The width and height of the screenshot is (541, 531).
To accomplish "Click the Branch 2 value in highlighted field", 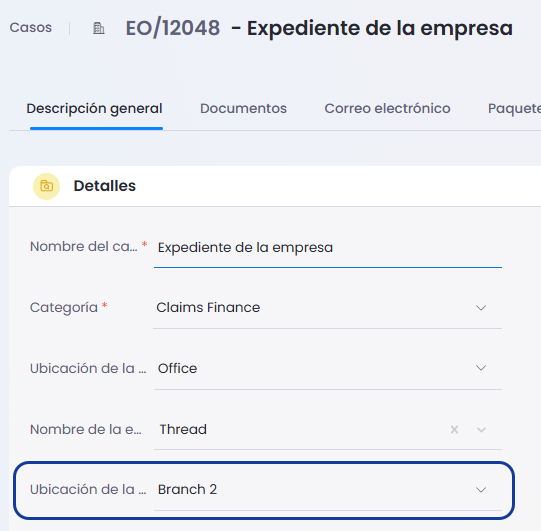I will pyautogui.click(x=187, y=490).
